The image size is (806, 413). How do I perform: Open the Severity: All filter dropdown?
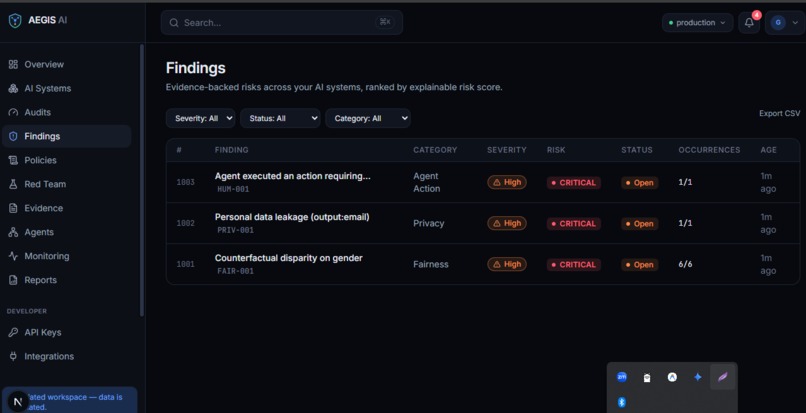pyautogui.click(x=200, y=118)
